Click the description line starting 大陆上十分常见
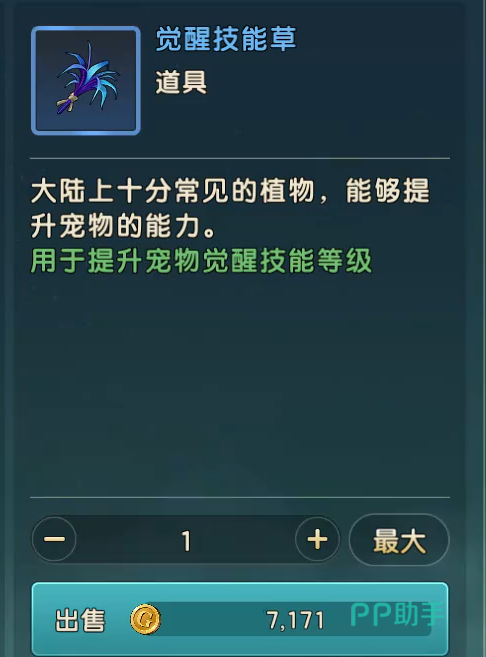 [230, 191]
